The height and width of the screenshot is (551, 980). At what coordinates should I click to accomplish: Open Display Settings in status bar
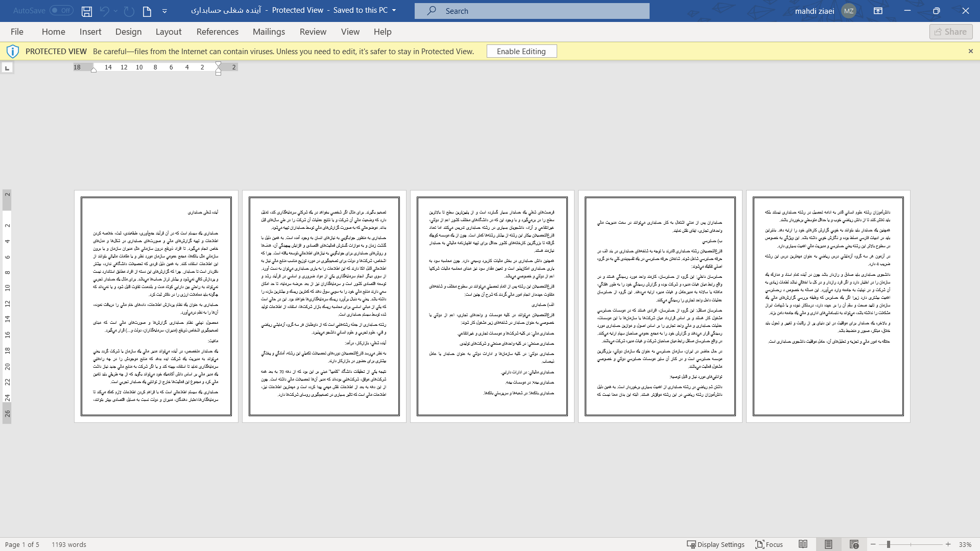(715, 544)
